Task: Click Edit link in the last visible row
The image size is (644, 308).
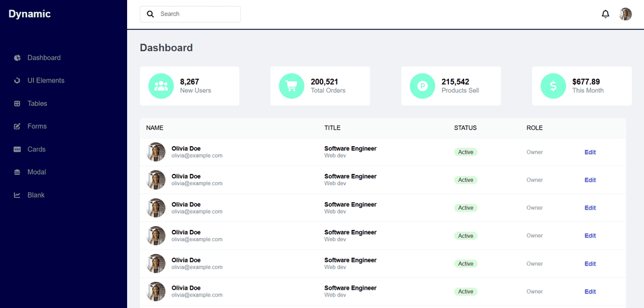Action: (x=590, y=292)
